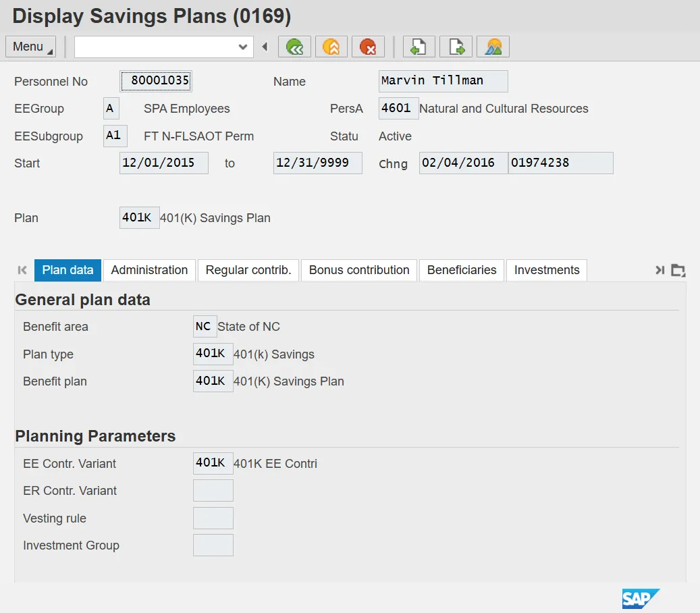This screenshot has width=700, height=613.
Task: Switch to the Administration tab
Action: [150, 270]
